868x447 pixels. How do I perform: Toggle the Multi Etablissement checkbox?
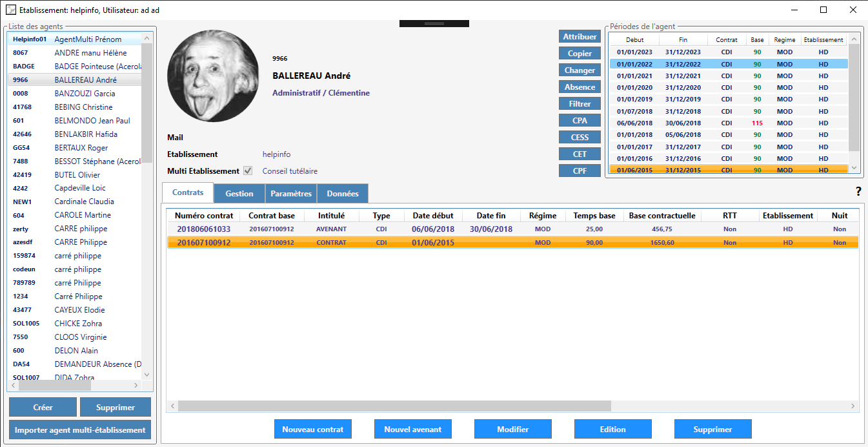(248, 171)
